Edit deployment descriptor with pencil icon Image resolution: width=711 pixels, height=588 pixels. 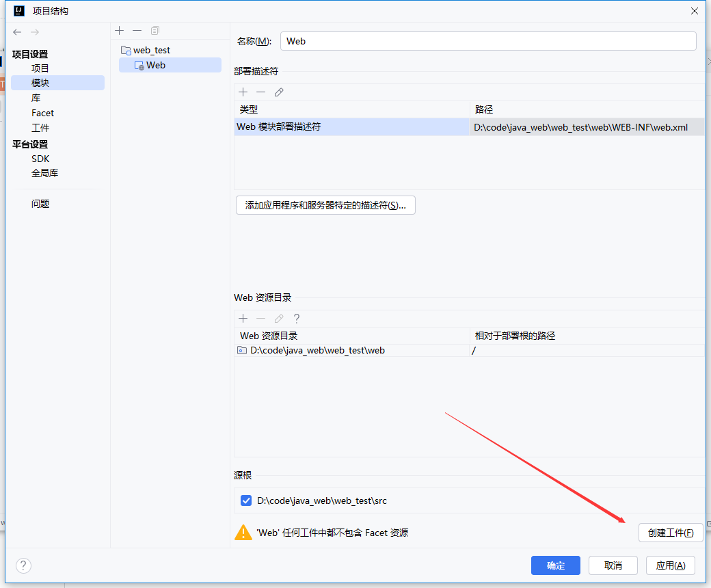click(x=279, y=92)
